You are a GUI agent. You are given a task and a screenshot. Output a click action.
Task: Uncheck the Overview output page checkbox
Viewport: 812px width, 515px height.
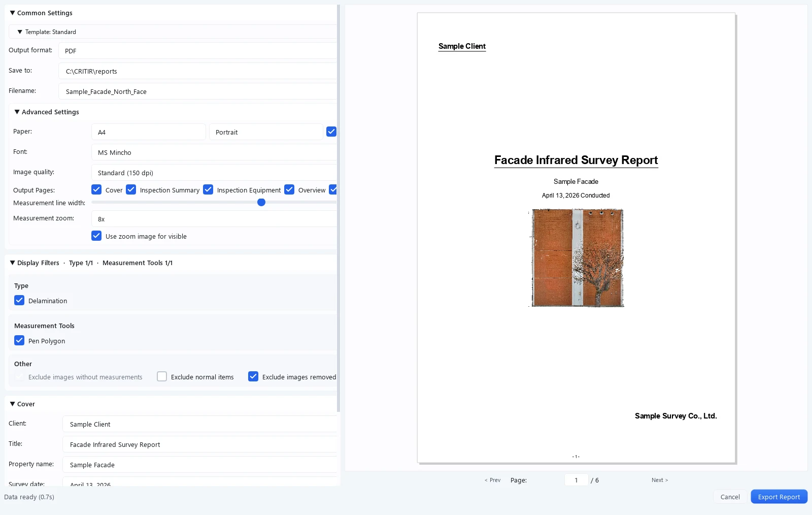click(x=289, y=189)
